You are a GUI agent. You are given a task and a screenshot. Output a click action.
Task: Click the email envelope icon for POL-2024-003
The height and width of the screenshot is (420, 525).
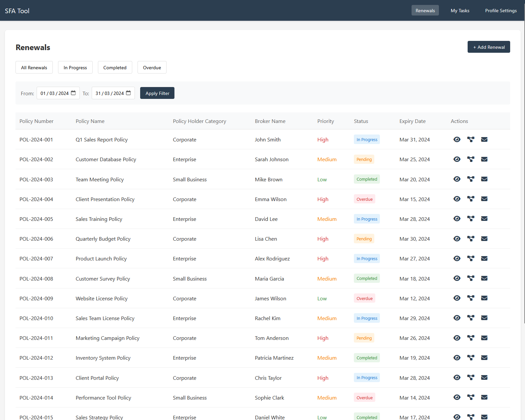[x=484, y=179]
